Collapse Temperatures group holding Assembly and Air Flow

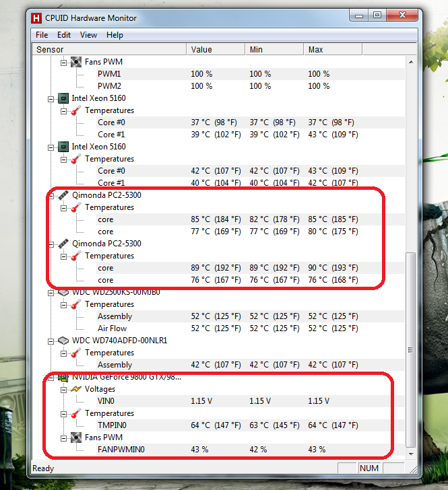click(63, 306)
